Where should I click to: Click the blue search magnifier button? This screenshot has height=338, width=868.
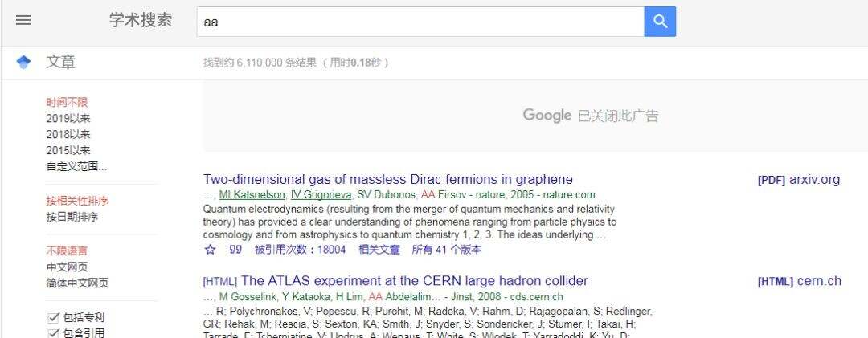pyautogui.click(x=660, y=22)
